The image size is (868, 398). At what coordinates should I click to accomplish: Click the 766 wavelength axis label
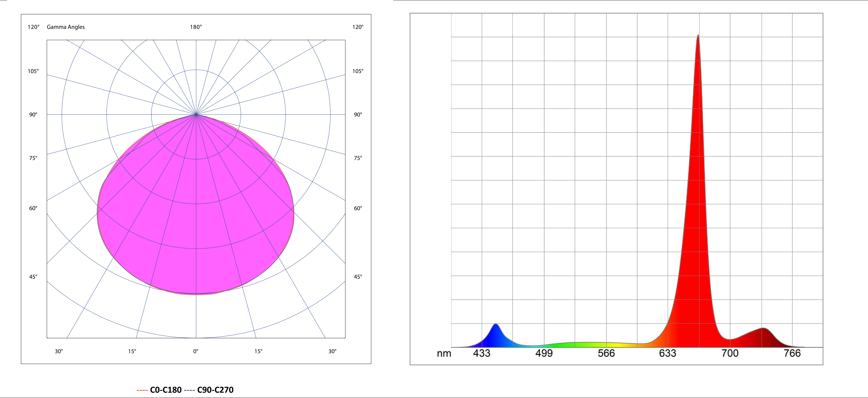point(792,353)
